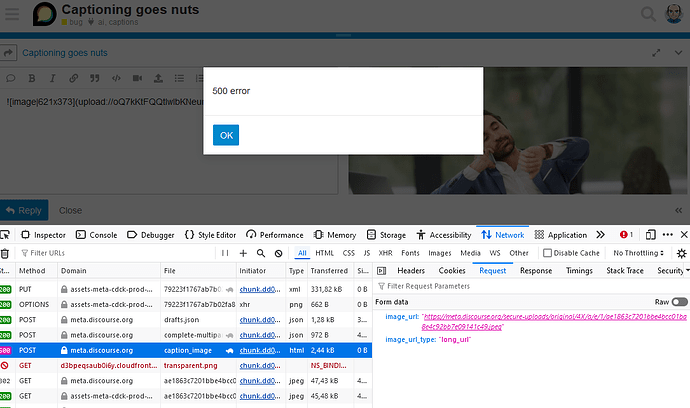The width and height of the screenshot is (690, 408).
Task: Enable the Disable Cache checkbox
Action: click(x=547, y=253)
